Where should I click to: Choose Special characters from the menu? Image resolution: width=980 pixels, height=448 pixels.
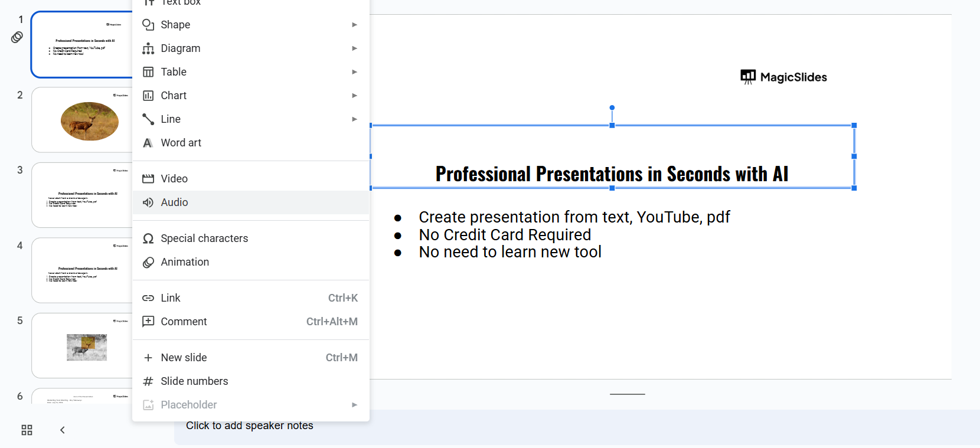pyautogui.click(x=204, y=238)
